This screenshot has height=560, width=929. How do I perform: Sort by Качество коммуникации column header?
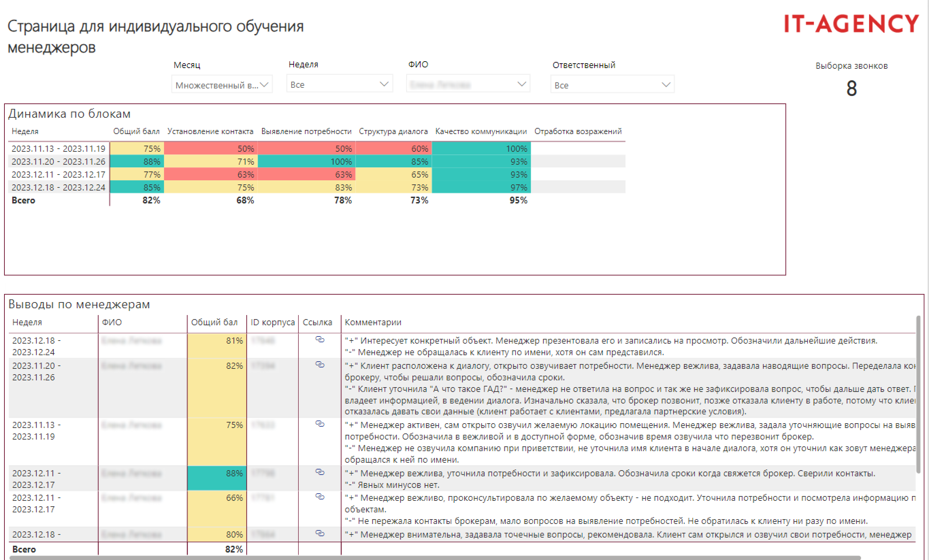click(x=481, y=131)
